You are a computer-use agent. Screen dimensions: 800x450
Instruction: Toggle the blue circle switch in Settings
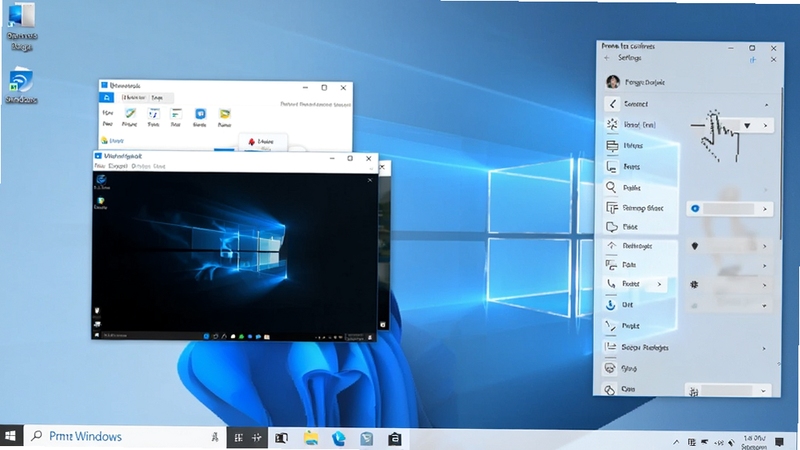coord(695,209)
